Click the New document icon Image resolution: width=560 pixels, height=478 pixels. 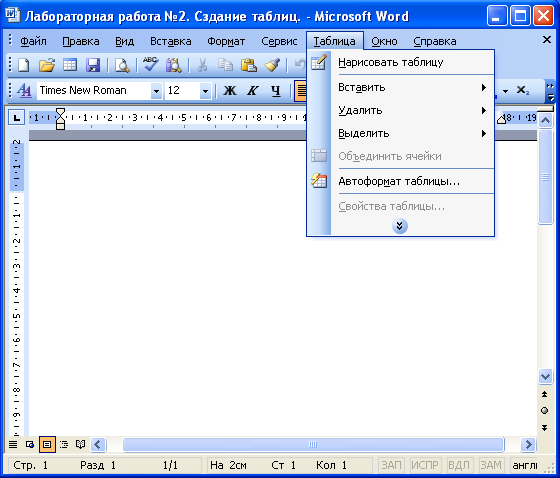coord(24,65)
